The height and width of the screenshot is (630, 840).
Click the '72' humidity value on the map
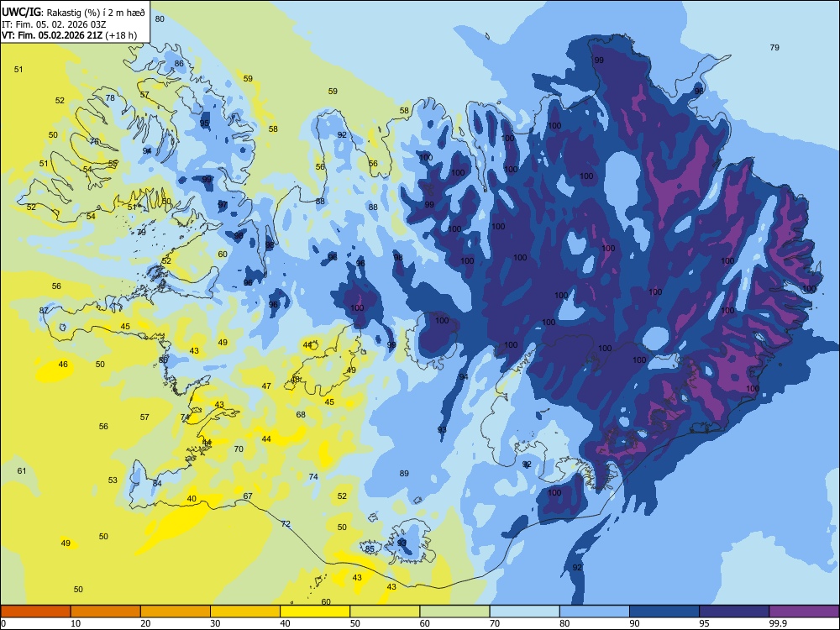point(286,523)
